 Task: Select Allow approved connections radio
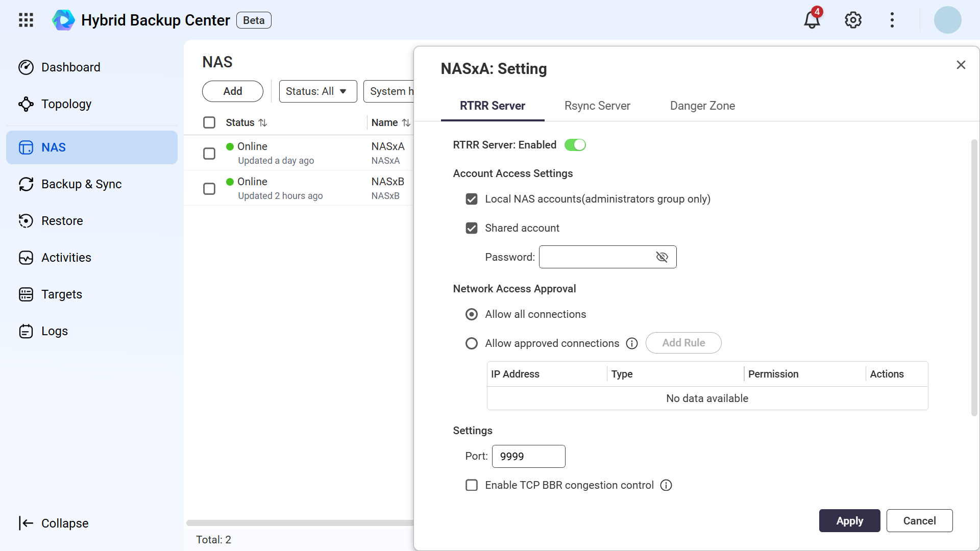point(472,343)
